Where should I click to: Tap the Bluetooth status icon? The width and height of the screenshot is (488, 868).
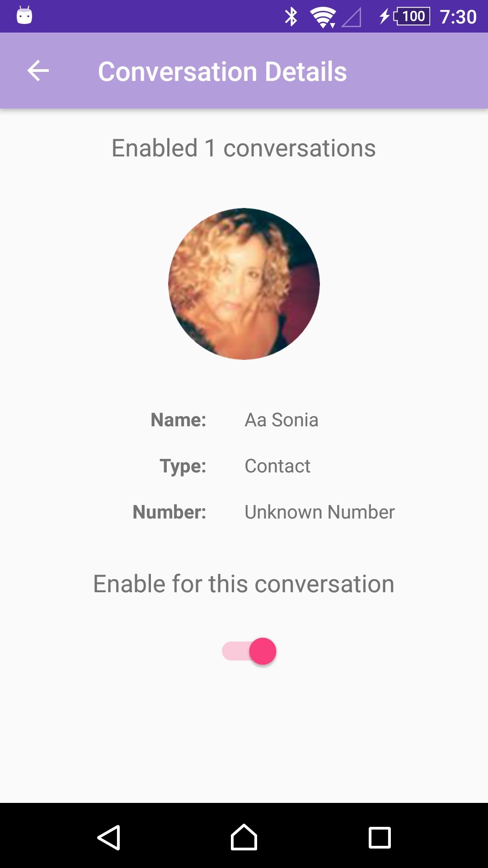coord(291,17)
